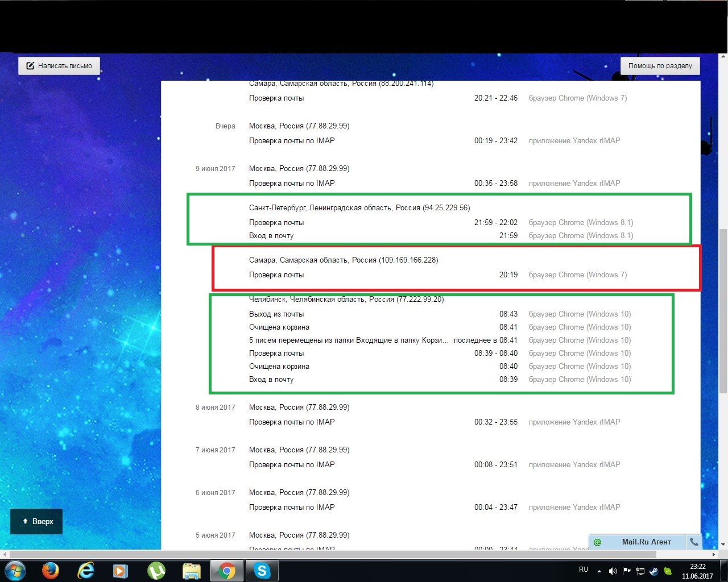Image resolution: width=728 pixels, height=582 pixels.
Task: Click the Chrome icon in the taskbar
Action: pos(227,571)
